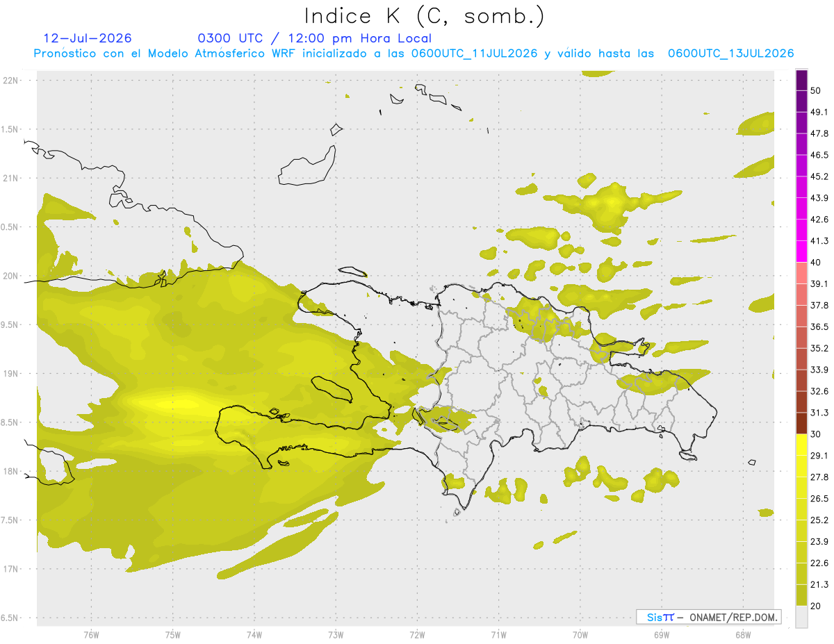This screenshot has height=644, width=834.
Task: Click the colorbar value "31.3"
Action: coord(819,413)
